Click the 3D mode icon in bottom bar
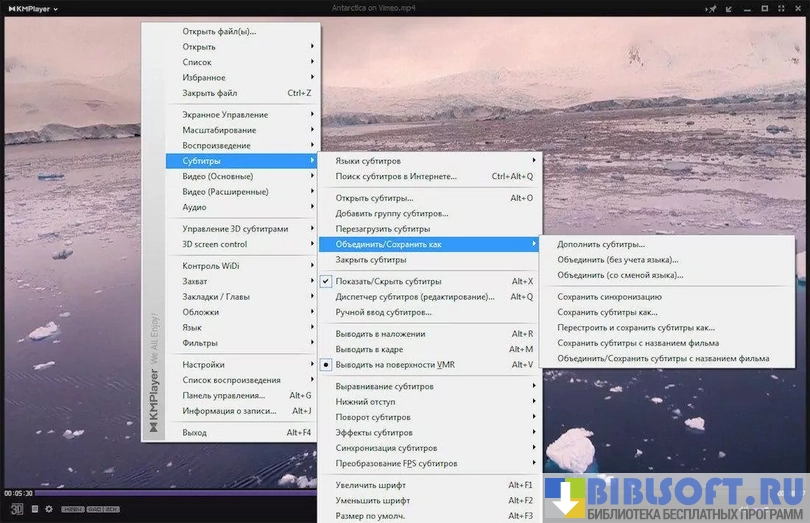Image resolution: width=810 pixels, height=523 pixels. (x=17, y=509)
